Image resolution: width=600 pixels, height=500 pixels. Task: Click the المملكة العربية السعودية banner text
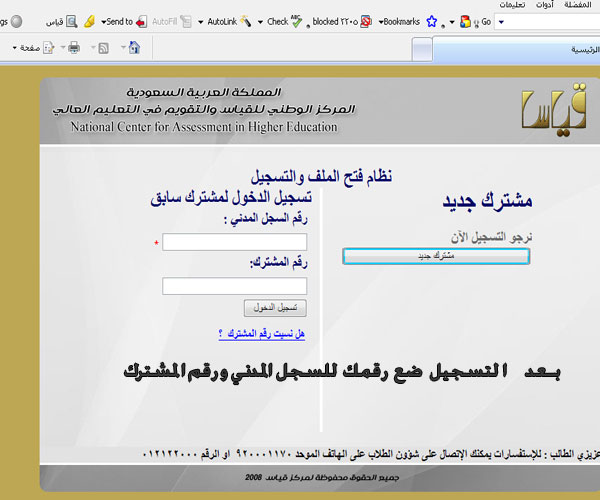pos(204,92)
